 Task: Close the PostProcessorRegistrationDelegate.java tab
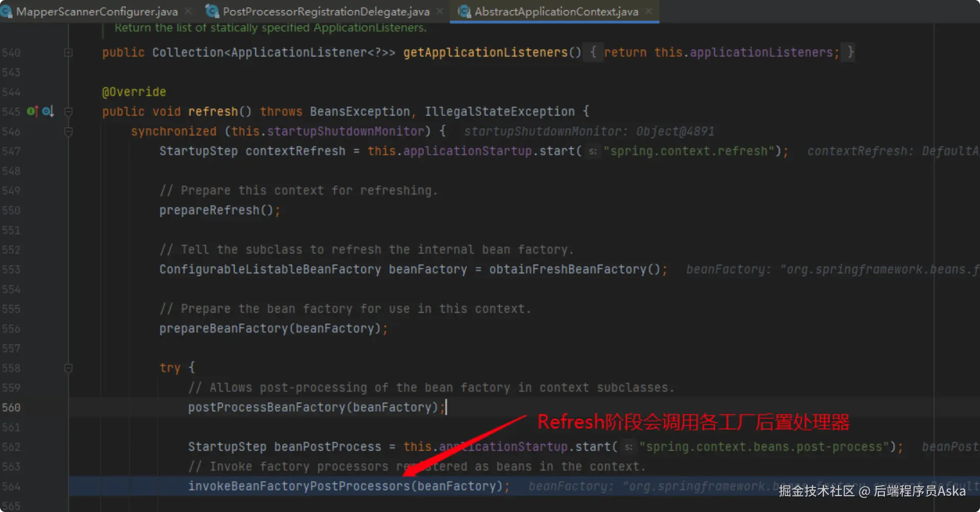[x=439, y=11]
